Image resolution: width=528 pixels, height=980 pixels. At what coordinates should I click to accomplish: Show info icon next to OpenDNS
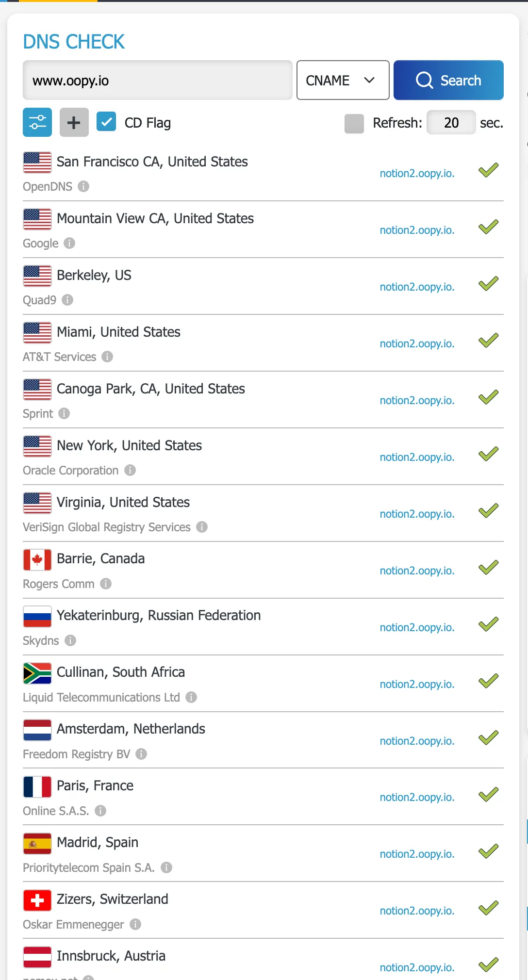coord(83,186)
